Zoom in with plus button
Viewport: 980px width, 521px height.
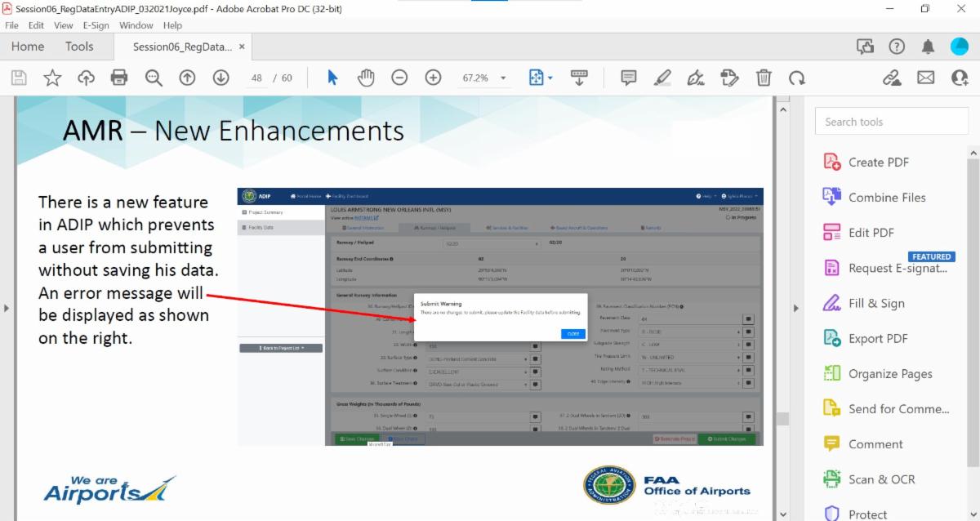tap(433, 78)
